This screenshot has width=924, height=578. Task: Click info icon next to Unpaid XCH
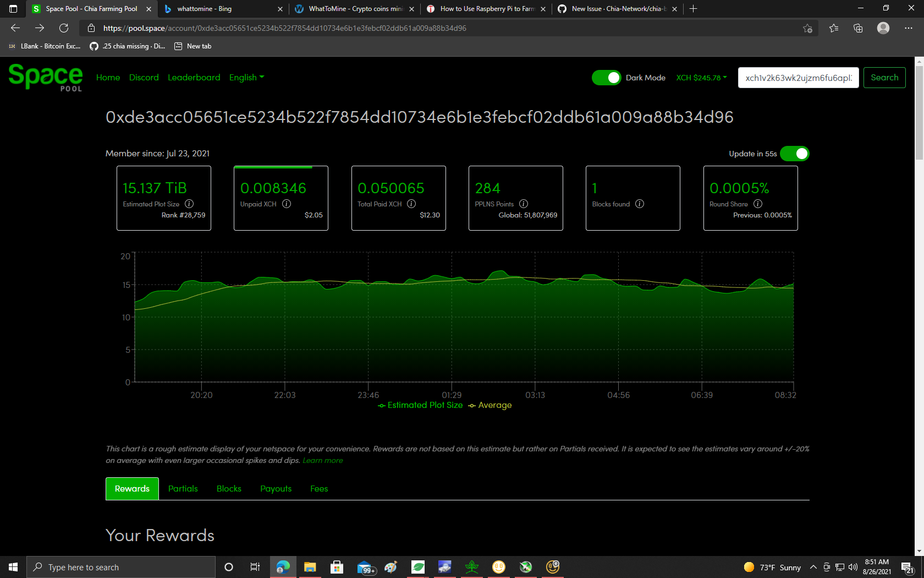tap(287, 204)
